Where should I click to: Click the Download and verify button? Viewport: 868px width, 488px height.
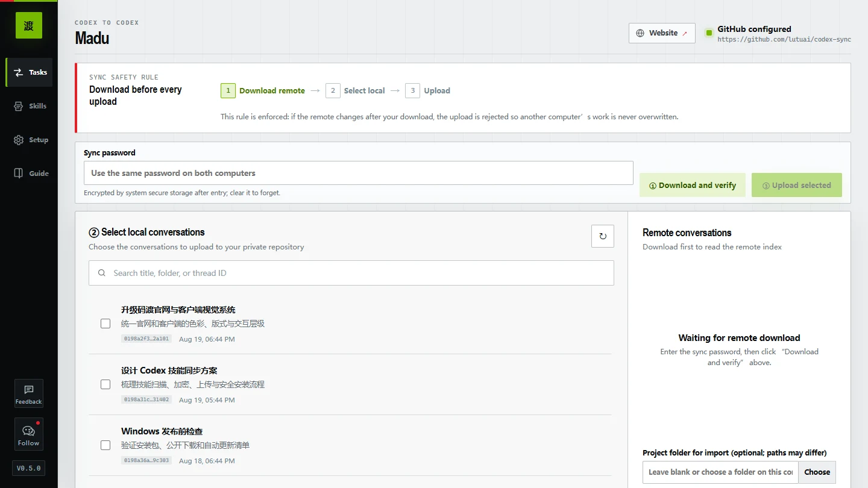point(693,186)
